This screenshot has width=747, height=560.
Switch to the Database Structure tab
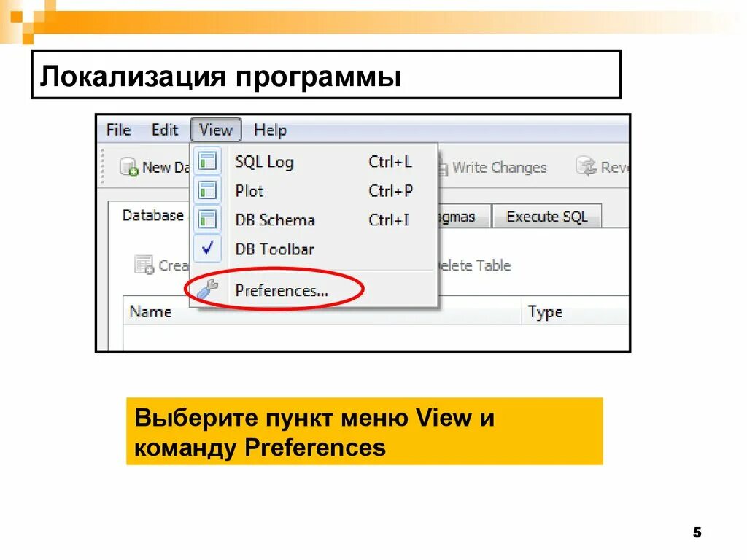150,216
